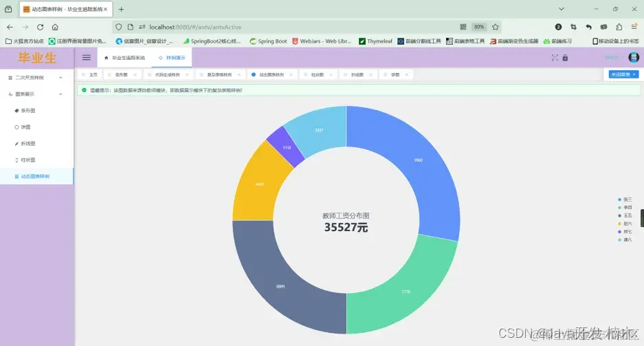The height and width of the screenshot is (346, 644).
Task: Click the QR code icon in address bar
Action: point(463,27)
